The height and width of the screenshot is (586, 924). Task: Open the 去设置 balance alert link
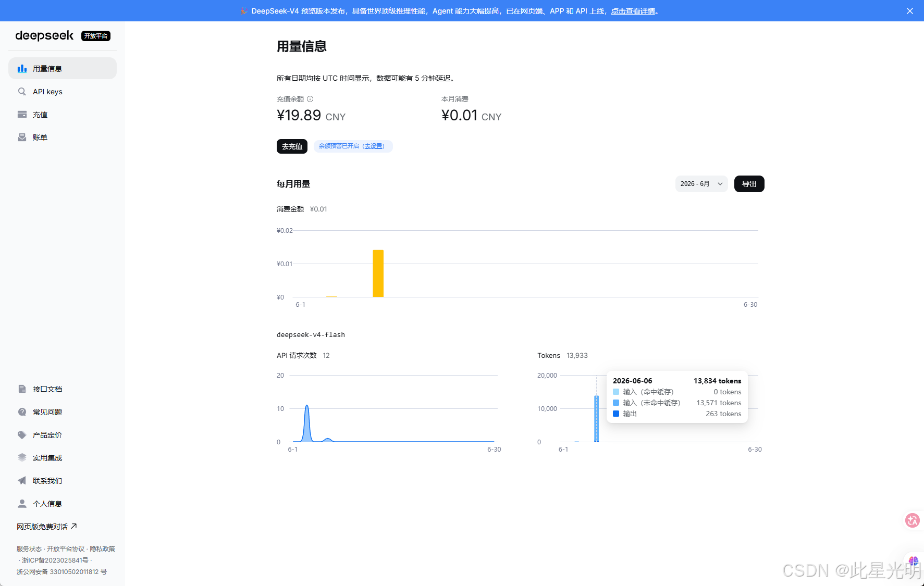374,146
